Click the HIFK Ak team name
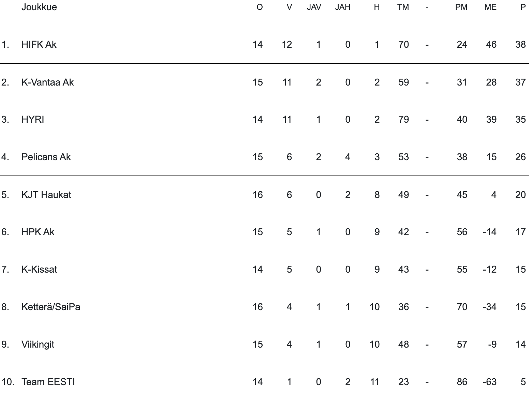Screen dimensions: 532x396 pyautogui.click(x=39, y=45)
